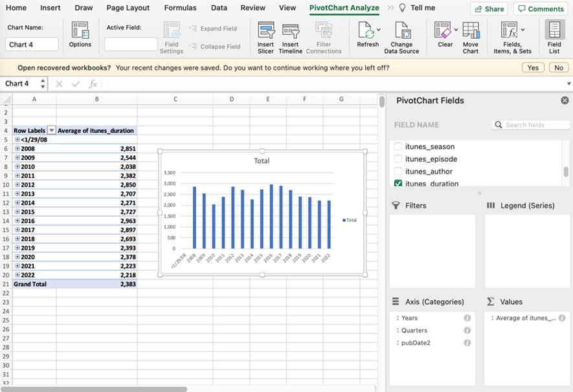
Task: Expand the 2008 row group
Action: [x=17, y=149]
